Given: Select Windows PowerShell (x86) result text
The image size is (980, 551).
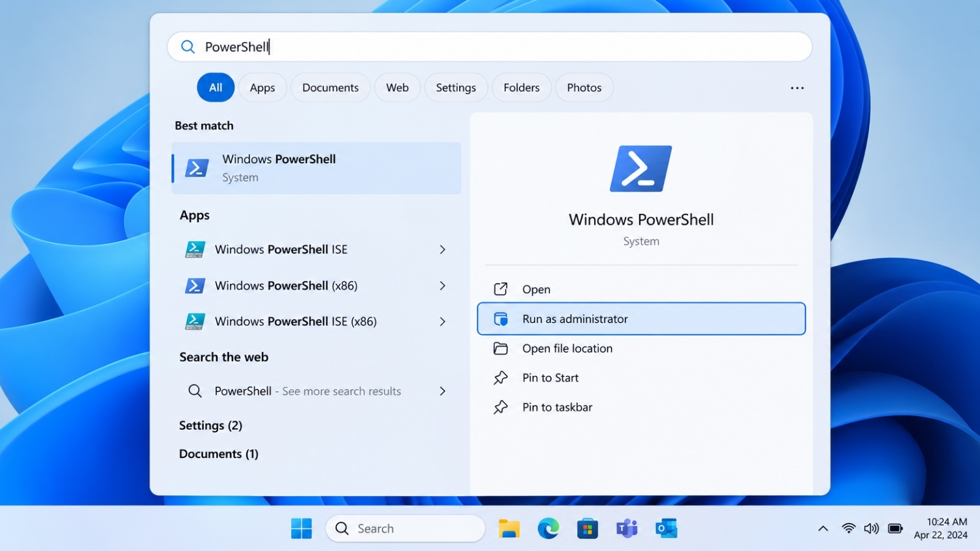Looking at the screenshot, I should (286, 285).
